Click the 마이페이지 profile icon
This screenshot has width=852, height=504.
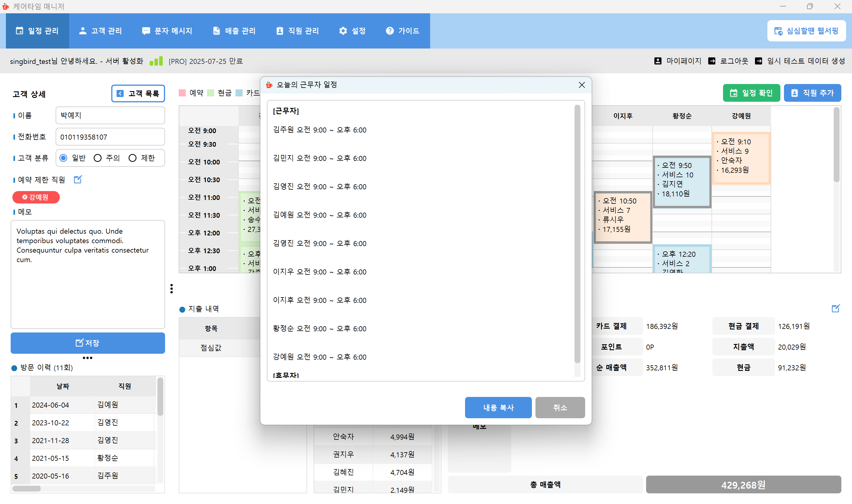coord(657,61)
